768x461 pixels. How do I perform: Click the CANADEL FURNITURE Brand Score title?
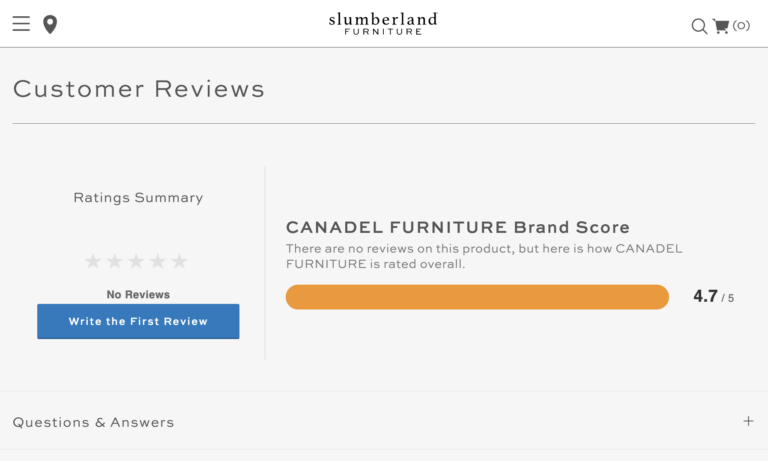pos(458,227)
